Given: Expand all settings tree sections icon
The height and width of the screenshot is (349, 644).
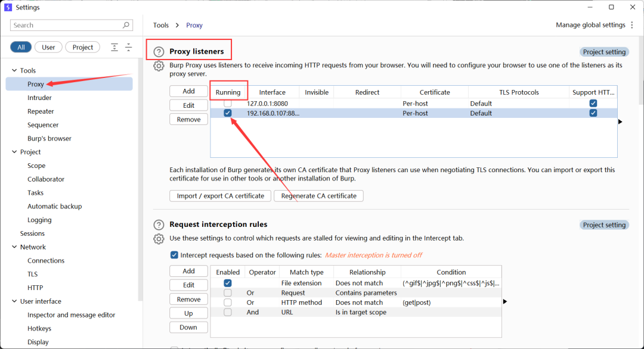Looking at the screenshot, I should (114, 48).
